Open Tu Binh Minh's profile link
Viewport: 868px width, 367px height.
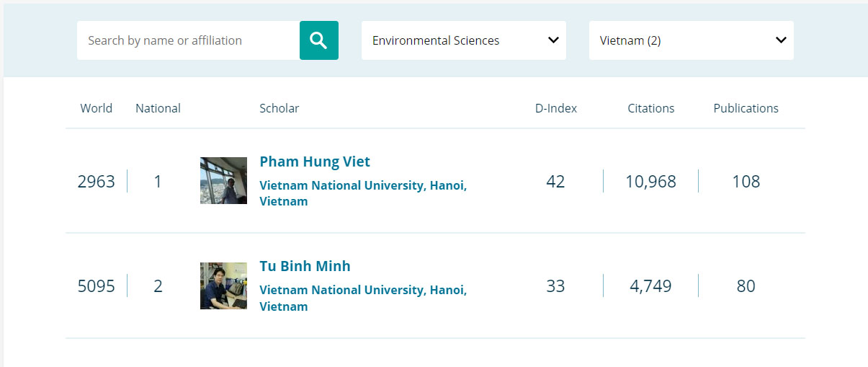click(305, 266)
